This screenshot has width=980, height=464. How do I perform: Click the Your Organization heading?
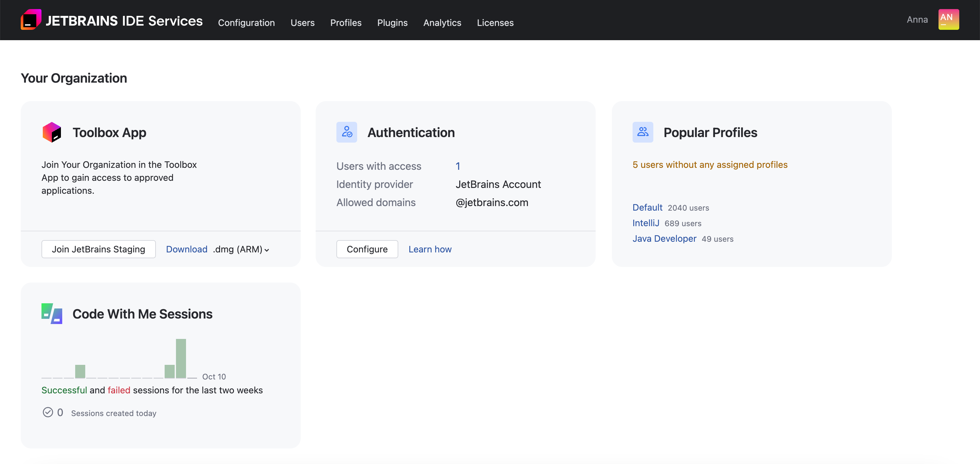point(74,78)
